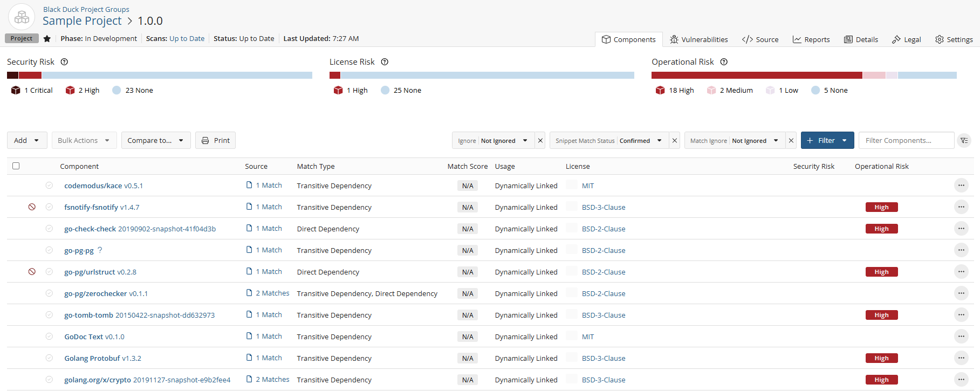980x391 pixels.
Task: Open more actions for GoDoc Text row
Action: (x=961, y=337)
